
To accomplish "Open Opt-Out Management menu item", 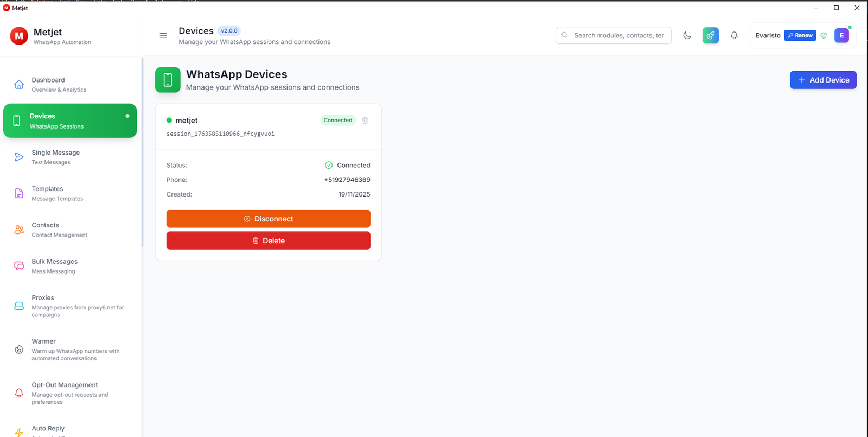I will [70, 393].
